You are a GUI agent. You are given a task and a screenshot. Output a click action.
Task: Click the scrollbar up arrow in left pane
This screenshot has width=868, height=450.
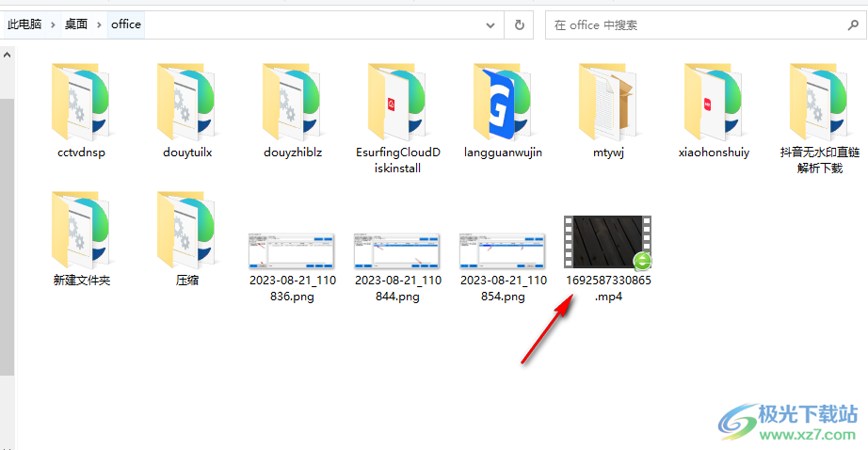[x=7, y=55]
